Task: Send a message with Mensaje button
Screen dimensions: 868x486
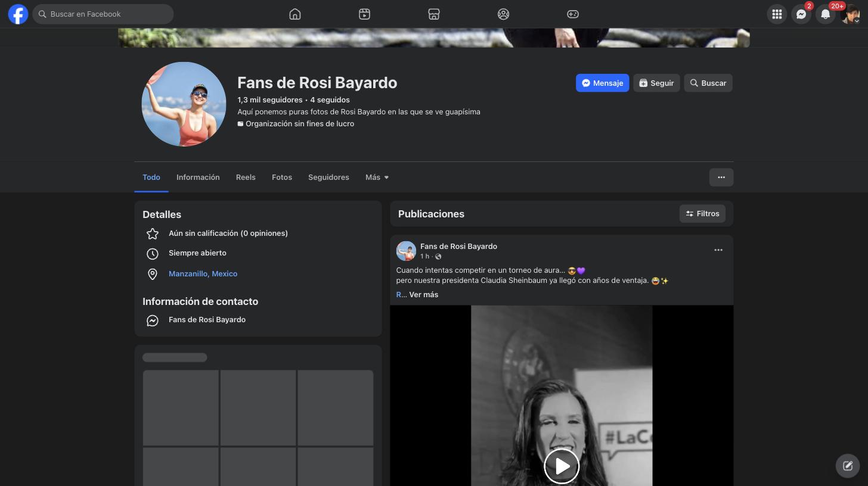Action: [x=602, y=83]
